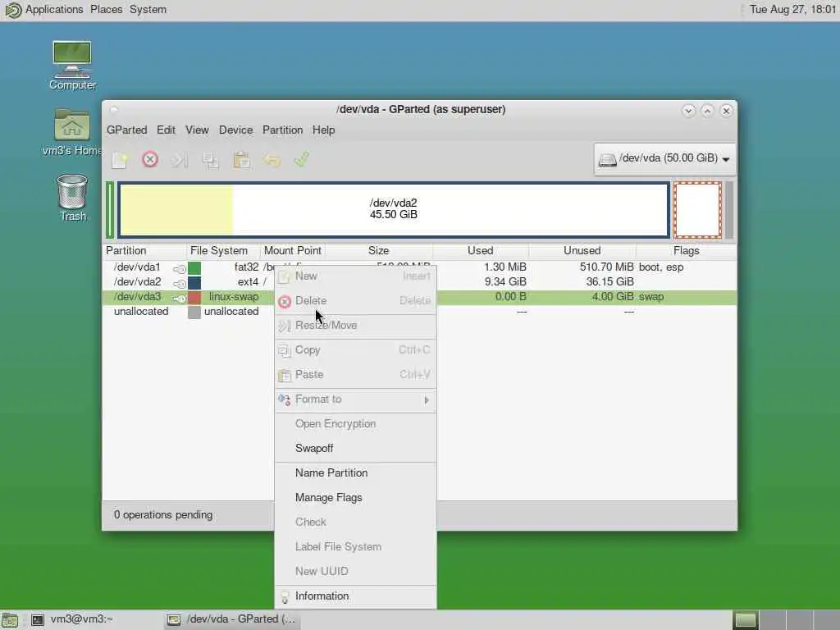The width and height of the screenshot is (840, 630).
Task: Click the 'boot, esp' flags cell
Action: click(x=661, y=267)
